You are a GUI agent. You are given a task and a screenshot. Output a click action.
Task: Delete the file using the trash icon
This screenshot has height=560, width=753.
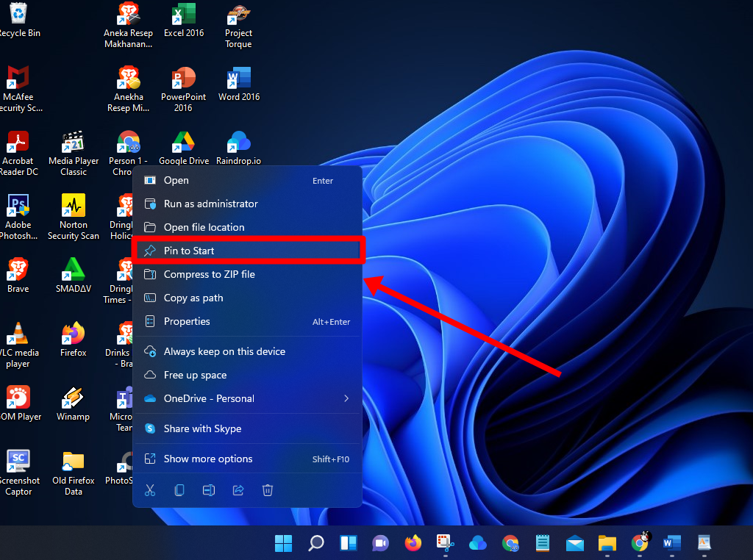click(x=267, y=489)
